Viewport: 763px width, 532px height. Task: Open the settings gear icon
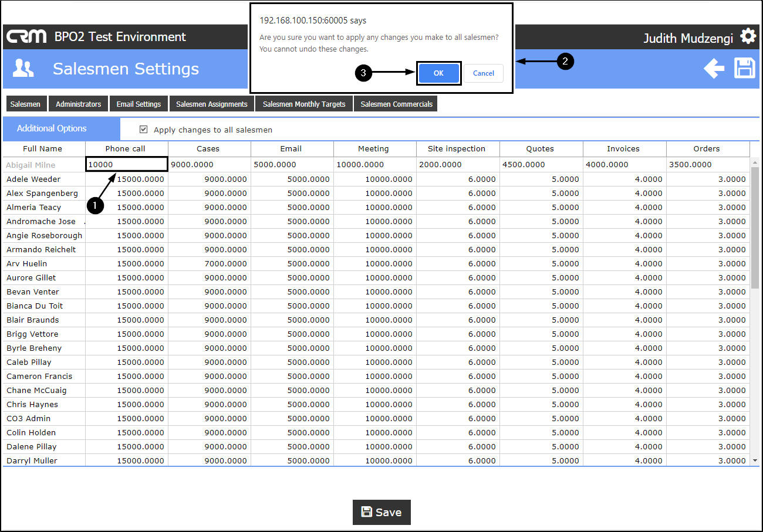point(748,36)
